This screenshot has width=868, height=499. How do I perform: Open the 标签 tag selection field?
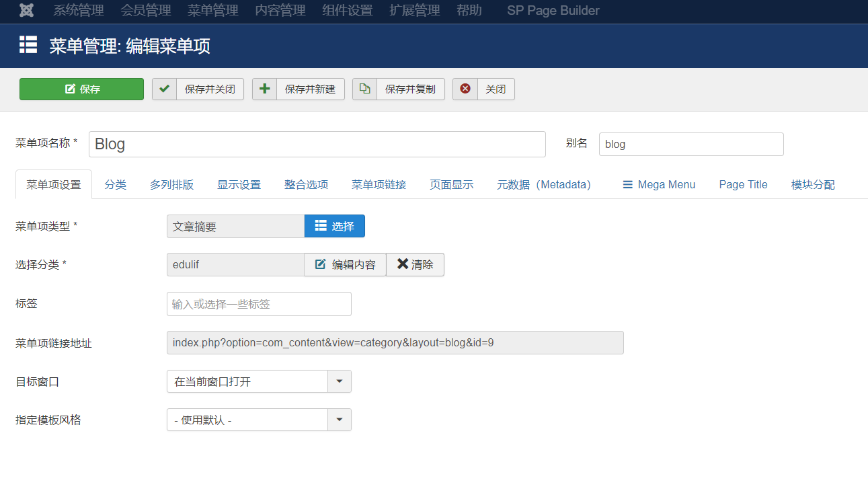(x=259, y=303)
